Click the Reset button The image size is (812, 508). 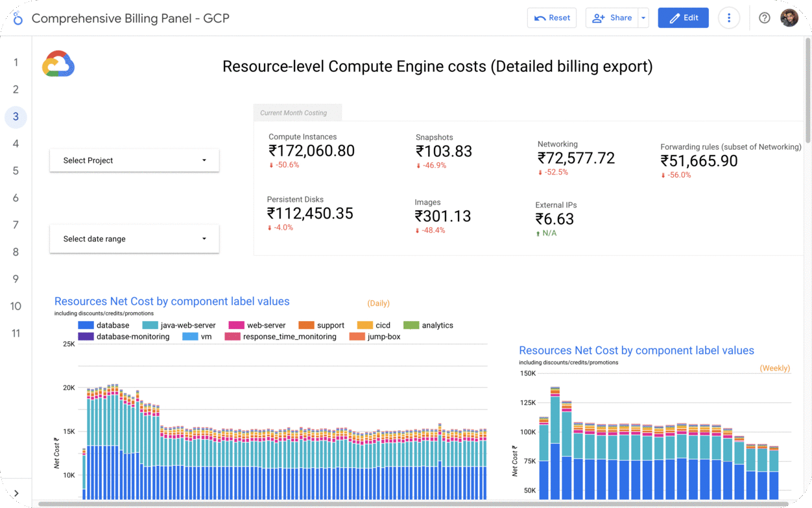553,18
